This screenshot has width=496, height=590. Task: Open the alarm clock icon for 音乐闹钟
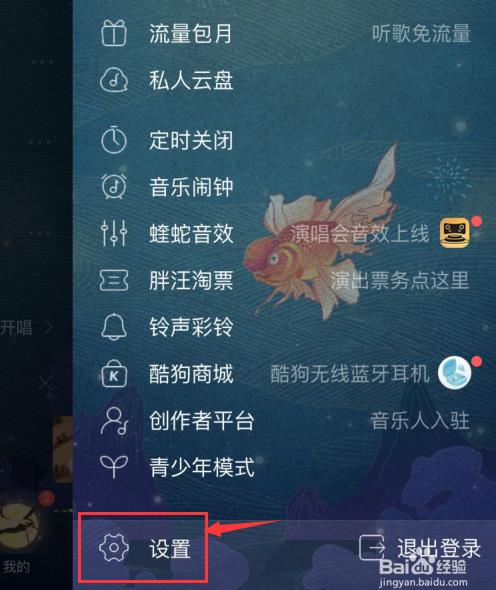[114, 186]
